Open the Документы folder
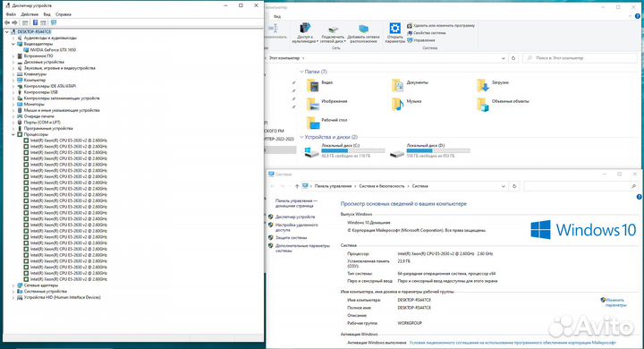Screen dimensions: 644x349 pos(410,86)
